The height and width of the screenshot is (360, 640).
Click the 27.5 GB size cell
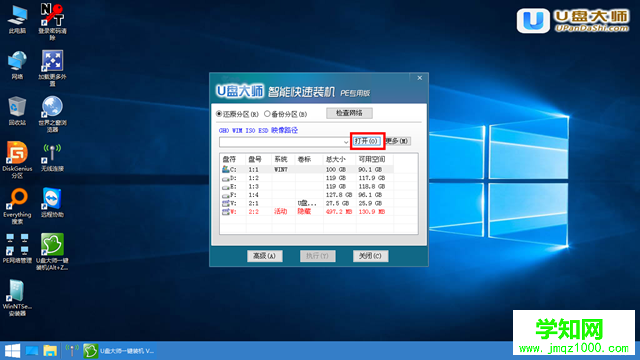tap(337, 203)
